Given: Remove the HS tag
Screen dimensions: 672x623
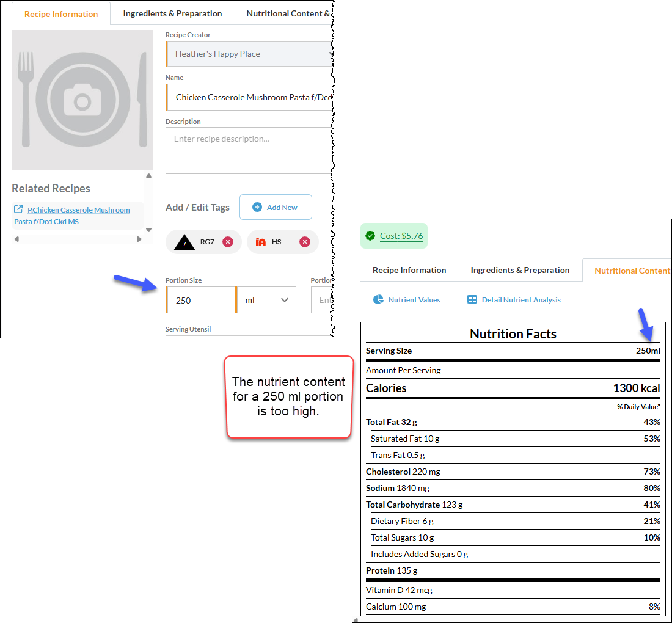Looking at the screenshot, I should tap(305, 242).
